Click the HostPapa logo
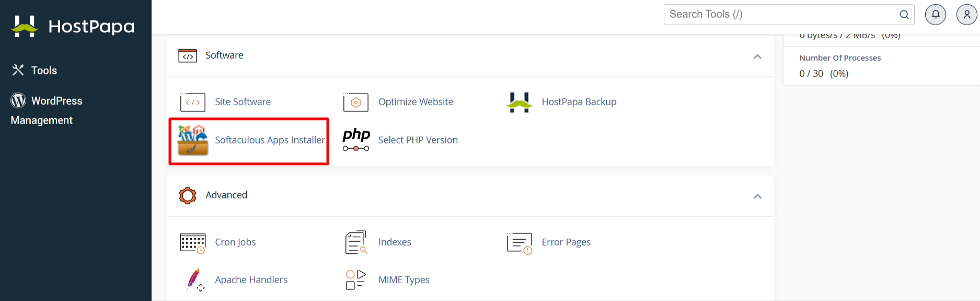Screen dimensions: 980x301 coord(73,26)
